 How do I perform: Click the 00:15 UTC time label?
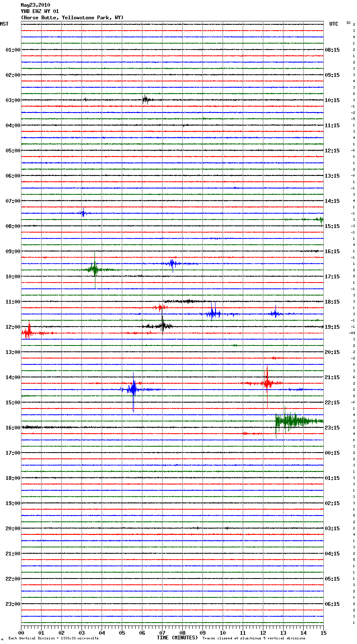coord(332,453)
